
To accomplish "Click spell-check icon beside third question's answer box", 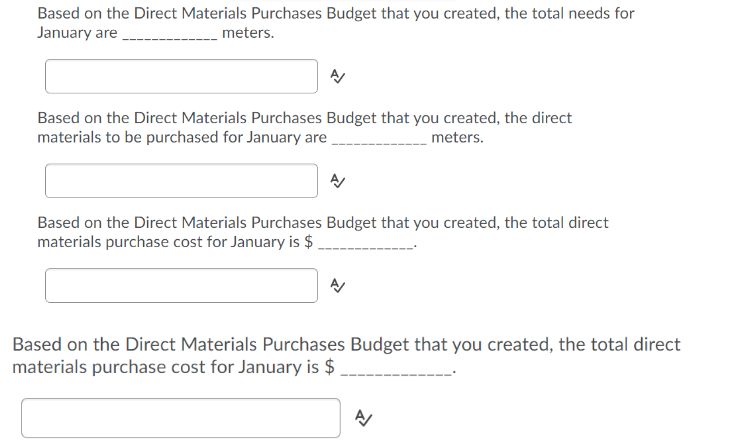I will [x=337, y=285].
